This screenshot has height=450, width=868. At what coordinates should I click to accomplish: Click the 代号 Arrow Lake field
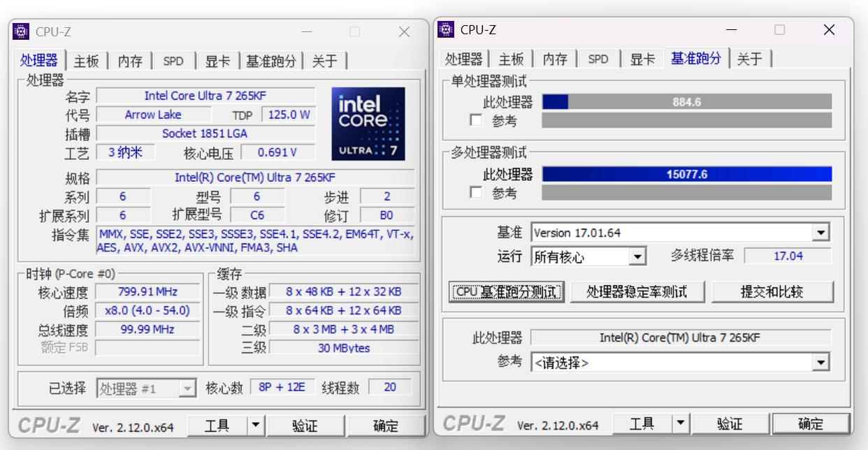(x=153, y=115)
